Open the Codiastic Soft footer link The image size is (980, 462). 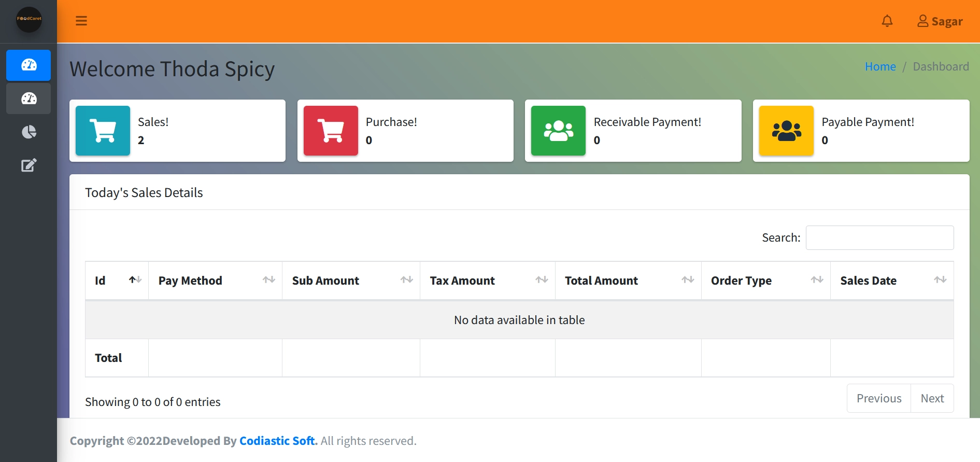click(x=277, y=441)
